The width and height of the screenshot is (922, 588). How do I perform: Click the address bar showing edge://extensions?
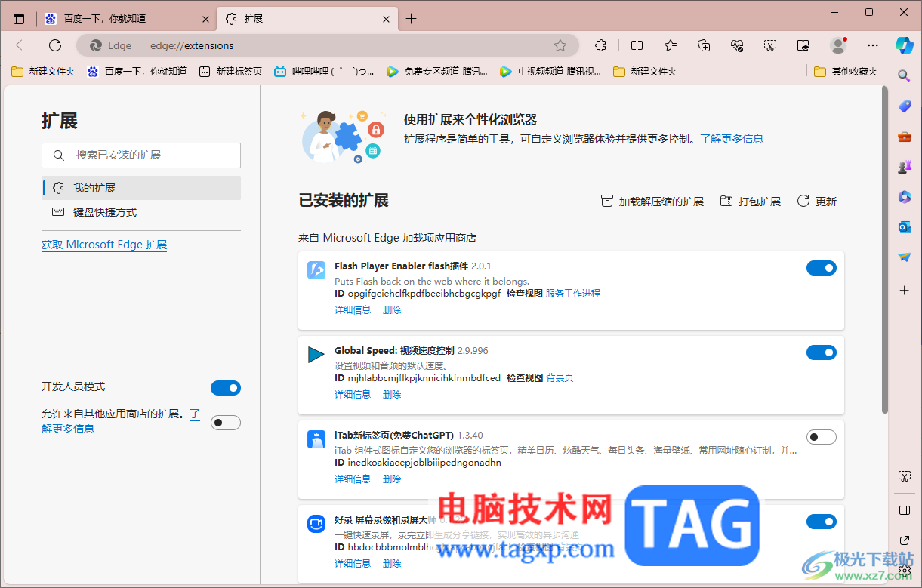pos(328,45)
